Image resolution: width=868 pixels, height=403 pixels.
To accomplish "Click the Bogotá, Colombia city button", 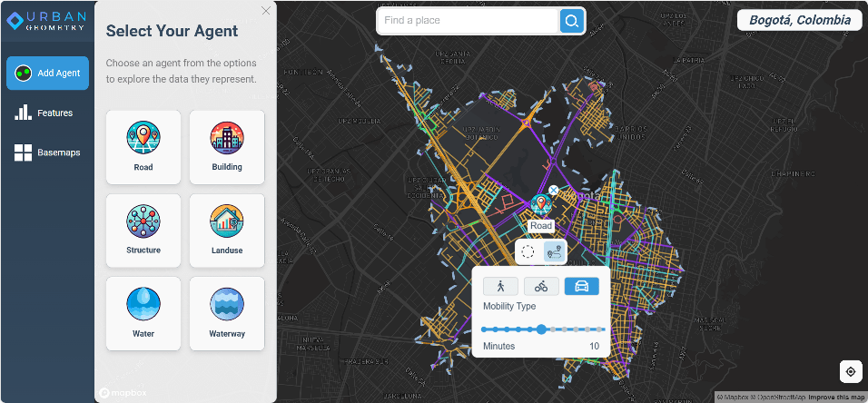I will click(x=800, y=20).
